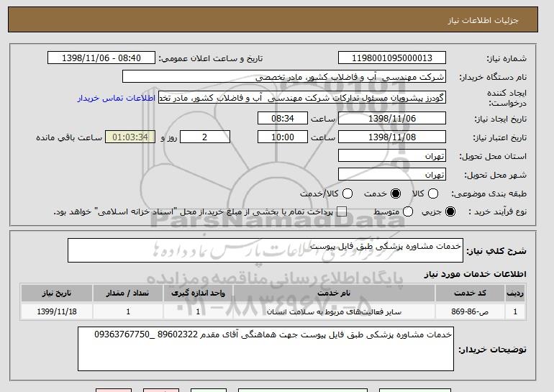This screenshot has width=554, height=392.
Task: Click the واحد اندازه گیری column header
Action: coord(198,293)
